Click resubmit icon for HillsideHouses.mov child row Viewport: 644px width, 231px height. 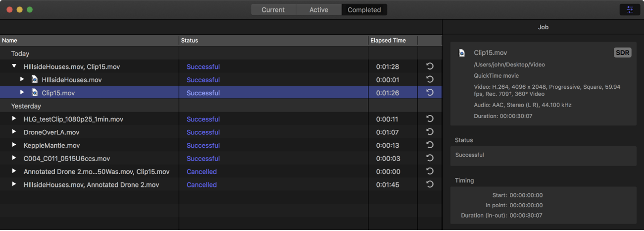pyautogui.click(x=430, y=79)
